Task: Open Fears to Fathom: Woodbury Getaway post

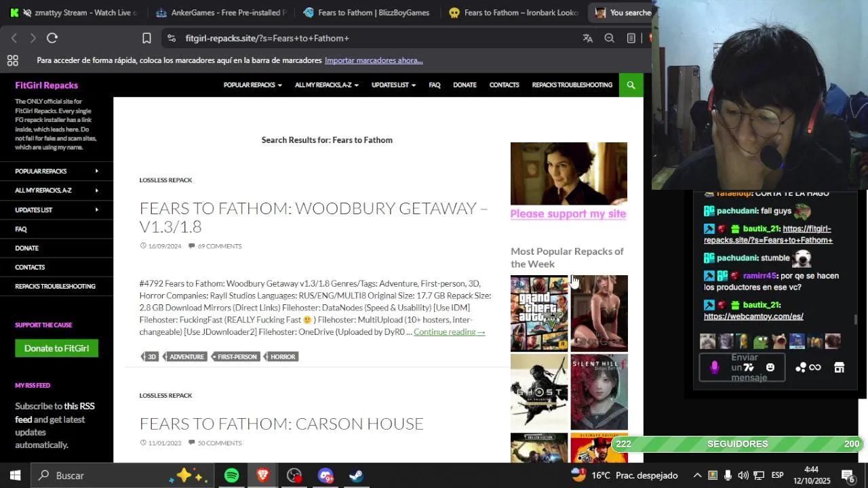Action: pyautogui.click(x=313, y=217)
